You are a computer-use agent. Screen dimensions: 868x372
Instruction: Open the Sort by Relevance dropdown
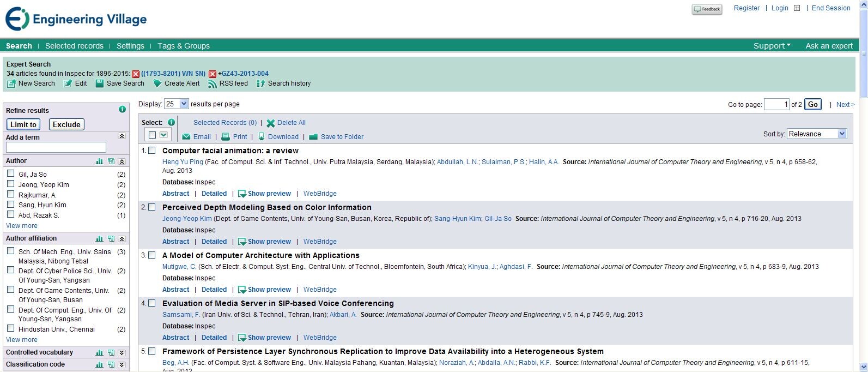pos(817,134)
